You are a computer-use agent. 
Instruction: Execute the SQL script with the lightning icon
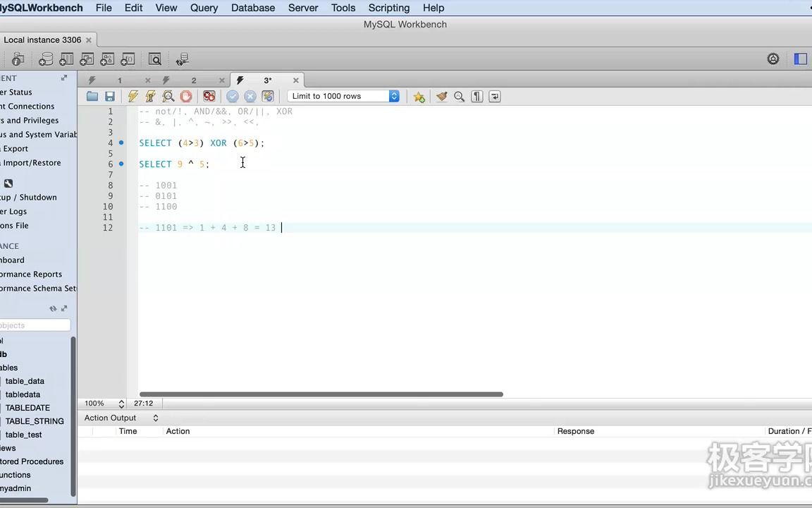(x=133, y=96)
